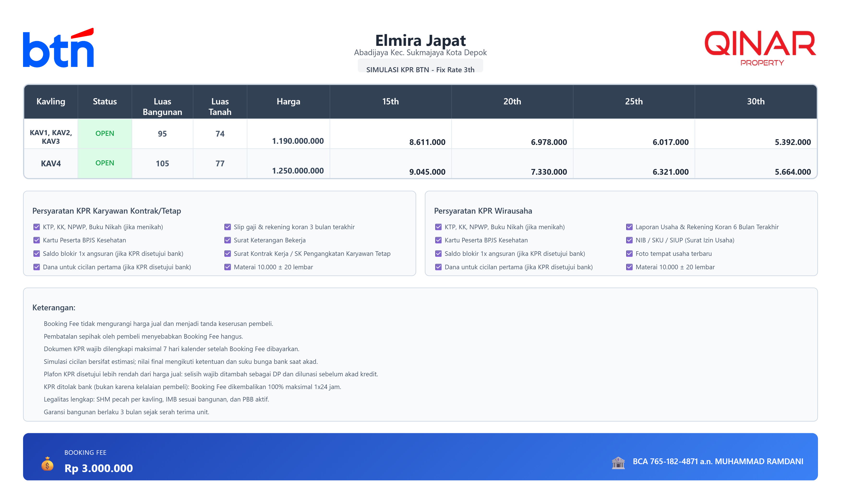This screenshot has height=504, width=841.
Task: Toggle Slip gaji & rekening koran checkbox
Action: pyautogui.click(x=228, y=227)
